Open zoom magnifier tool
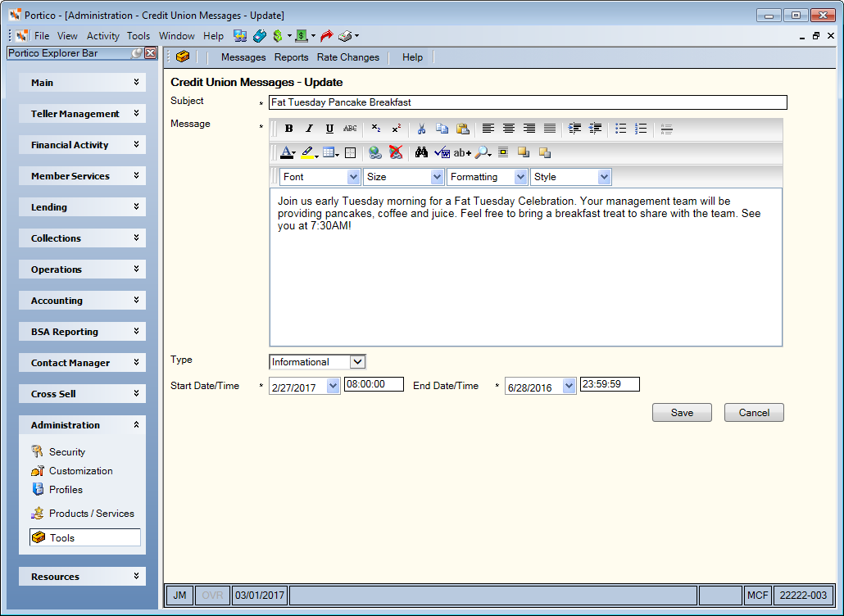 coord(483,153)
